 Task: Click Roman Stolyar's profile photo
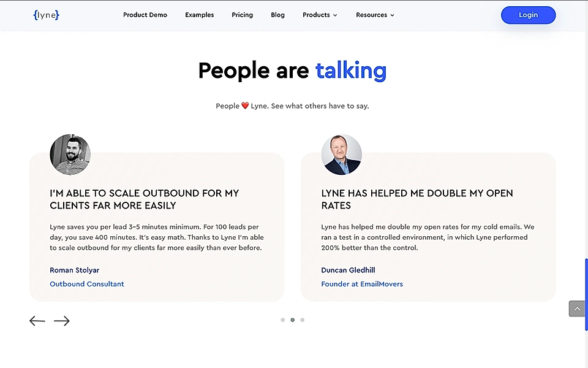[70, 154]
